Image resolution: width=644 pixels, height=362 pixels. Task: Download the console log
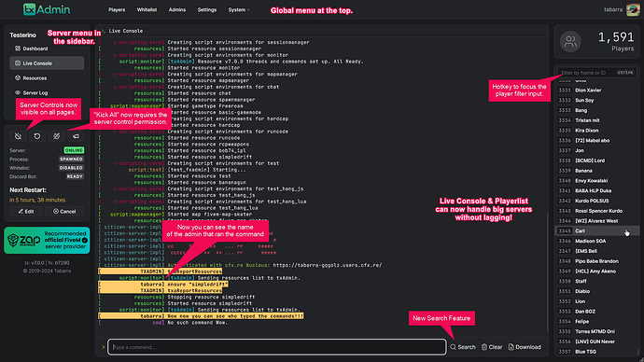click(525, 347)
